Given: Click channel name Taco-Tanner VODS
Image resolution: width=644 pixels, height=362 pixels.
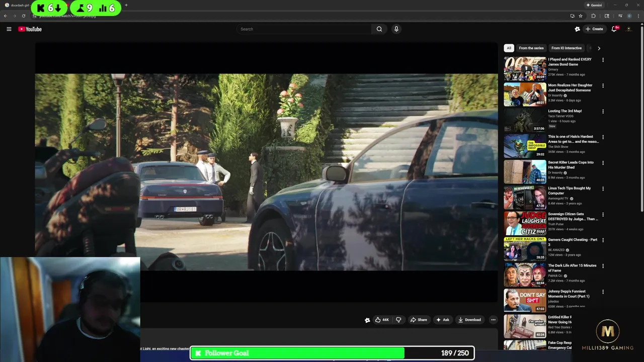Looking at the screenshot, I should tap(561, 116).
